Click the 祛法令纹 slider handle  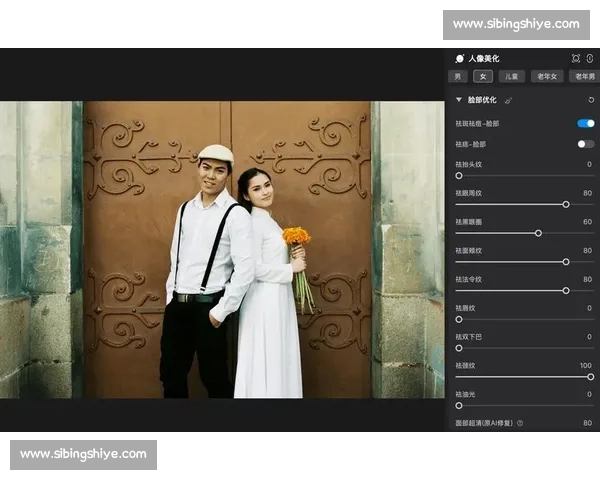566,290
